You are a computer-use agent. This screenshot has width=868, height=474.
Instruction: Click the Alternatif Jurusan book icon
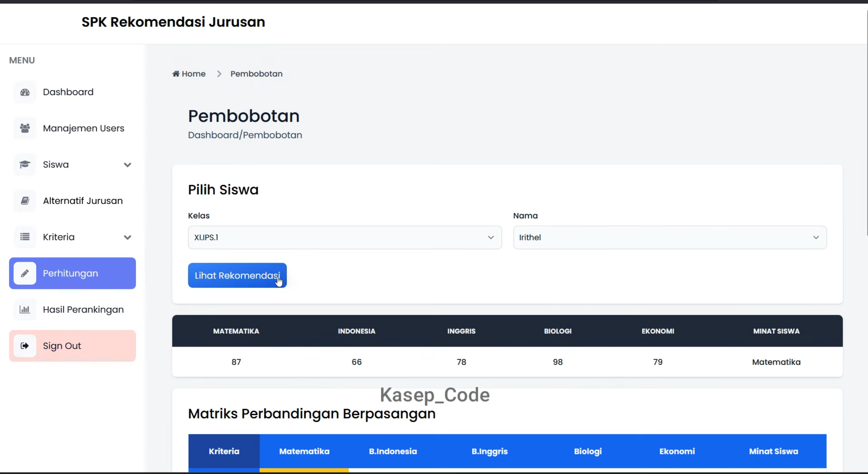[25, 201]
